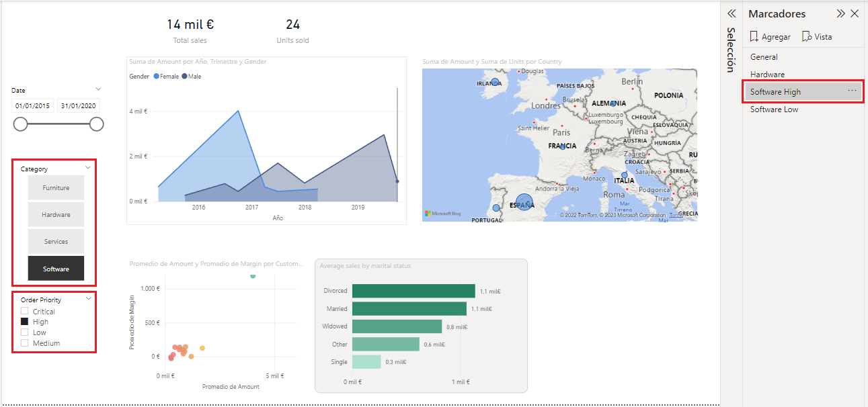Check the Critical order priority box
This screenshot has width=868, height=407.
(25, 312)
